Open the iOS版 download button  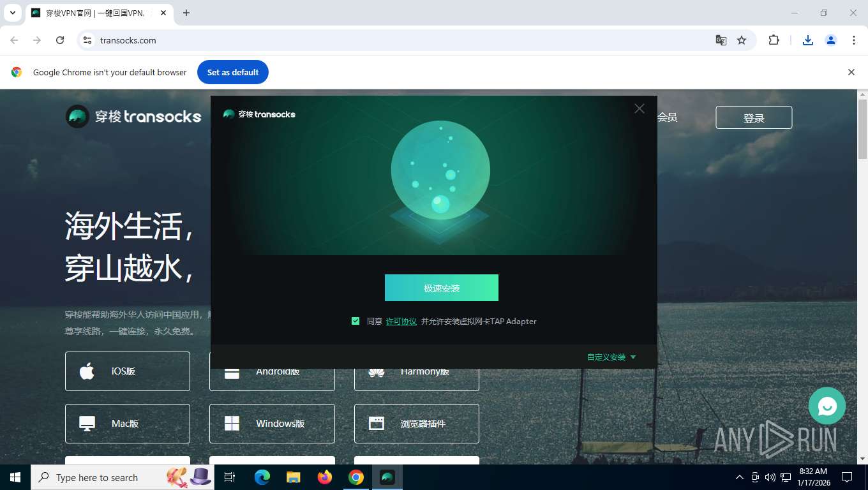(128, 371)
